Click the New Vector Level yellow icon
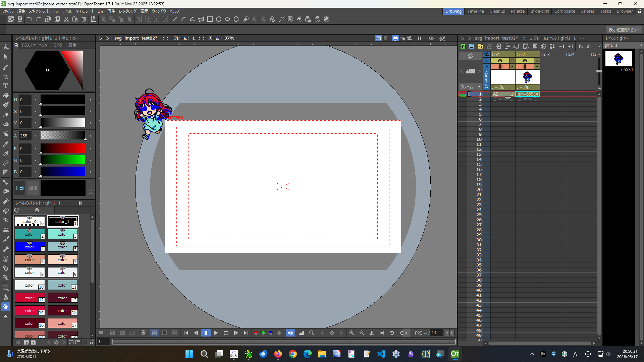644x362 pixels. click(480, 46)
